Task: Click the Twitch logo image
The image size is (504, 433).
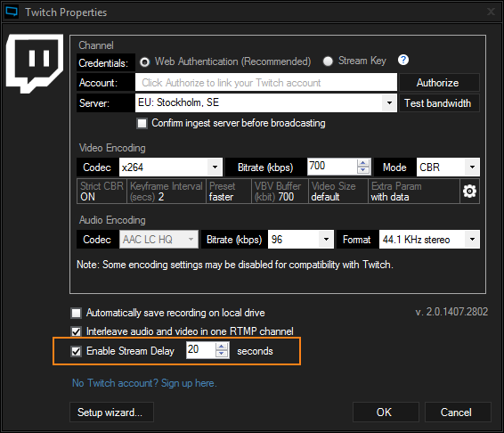Action: pos(35,63)
